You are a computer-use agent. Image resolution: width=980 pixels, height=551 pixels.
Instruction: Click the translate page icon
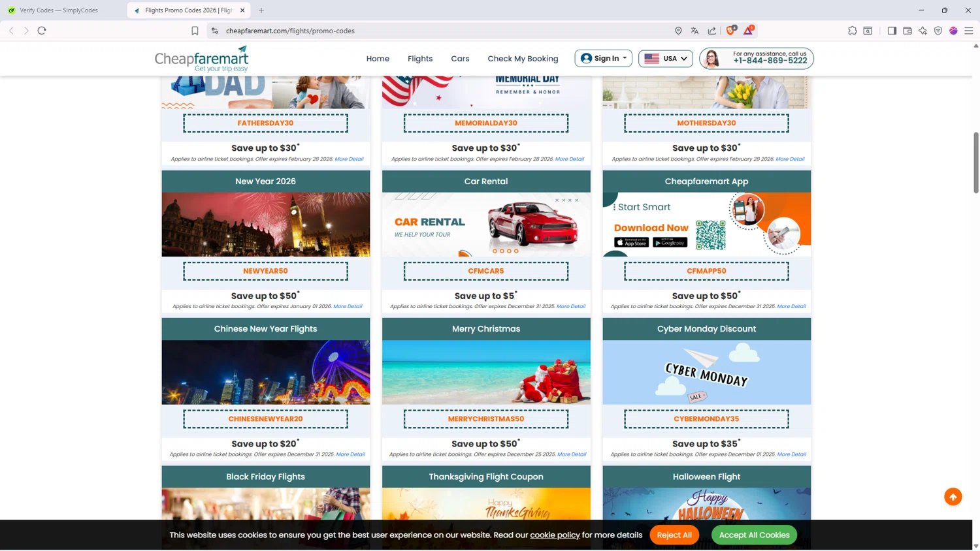(x=694, y=31)
